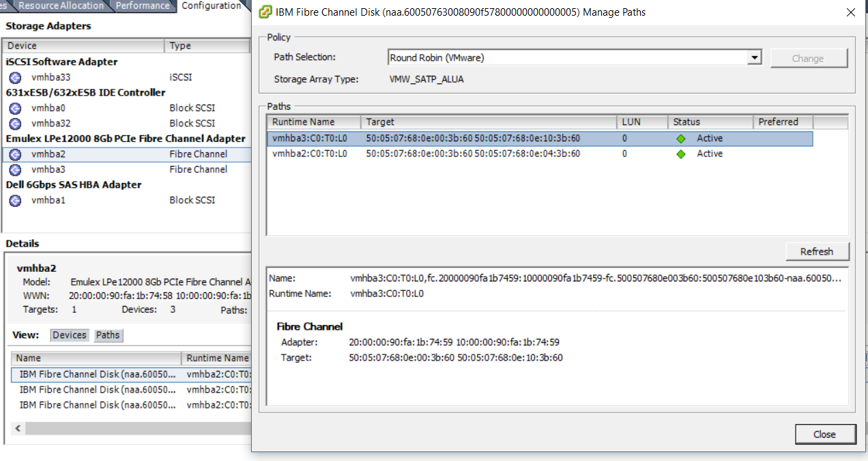The width and height of the screenshot is (868, 461).
Task: Click the X to close Manage Paths window
Action: tap(850, 12)
